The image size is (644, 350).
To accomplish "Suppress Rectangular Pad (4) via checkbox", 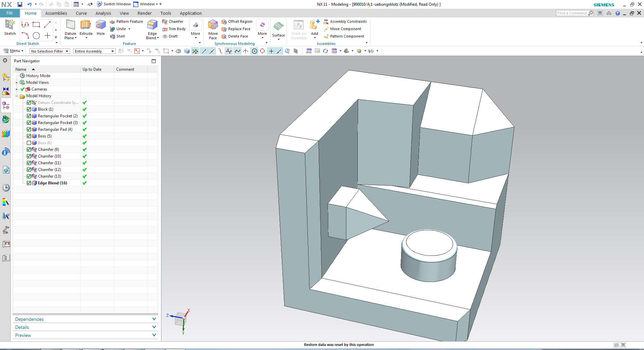I will click(29, 129).
